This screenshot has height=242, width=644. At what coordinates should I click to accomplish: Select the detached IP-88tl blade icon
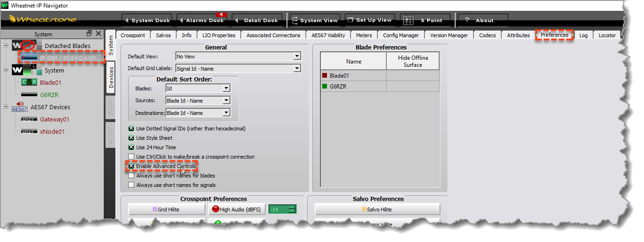click(28, 58)
